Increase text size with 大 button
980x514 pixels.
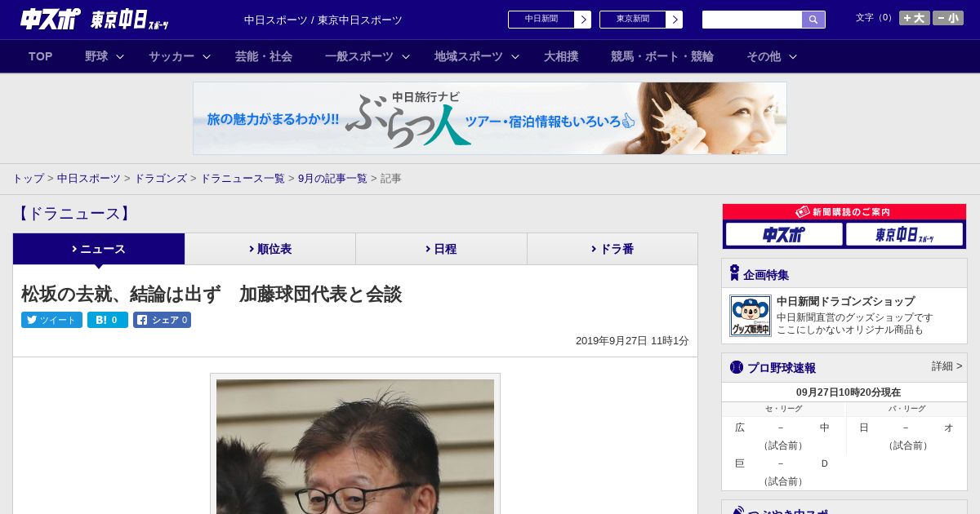coord(914,18)
